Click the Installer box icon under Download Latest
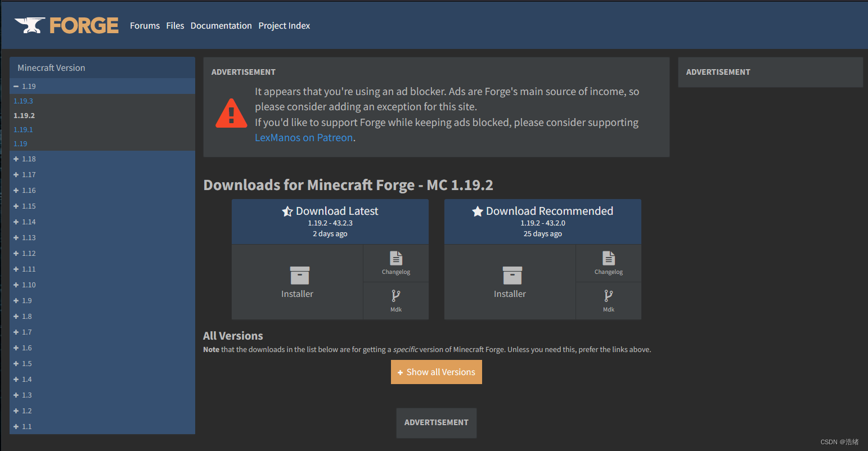 (x=300, y=276)
